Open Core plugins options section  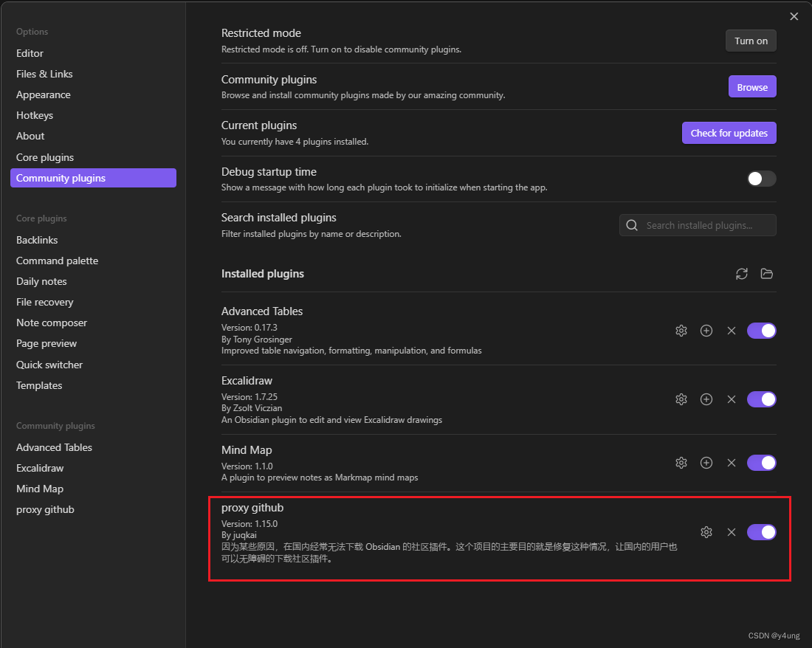[93, 157]
